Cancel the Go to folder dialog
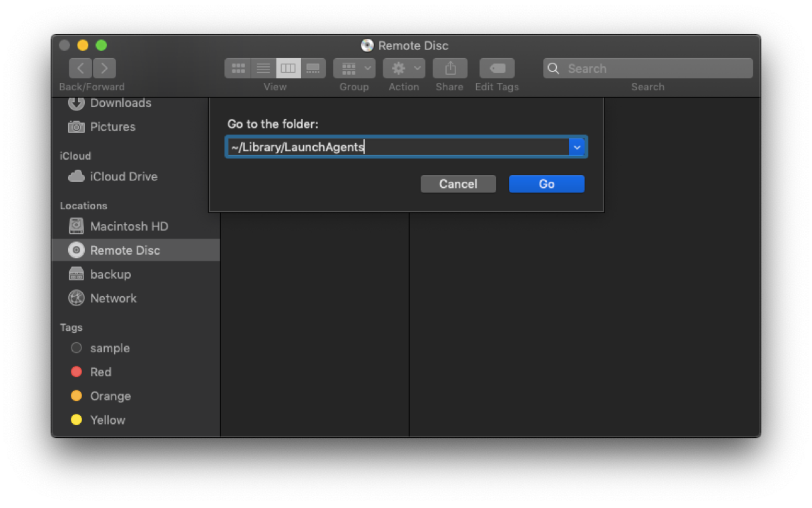The height and width of the screenshot is (508, 812). 458,184
